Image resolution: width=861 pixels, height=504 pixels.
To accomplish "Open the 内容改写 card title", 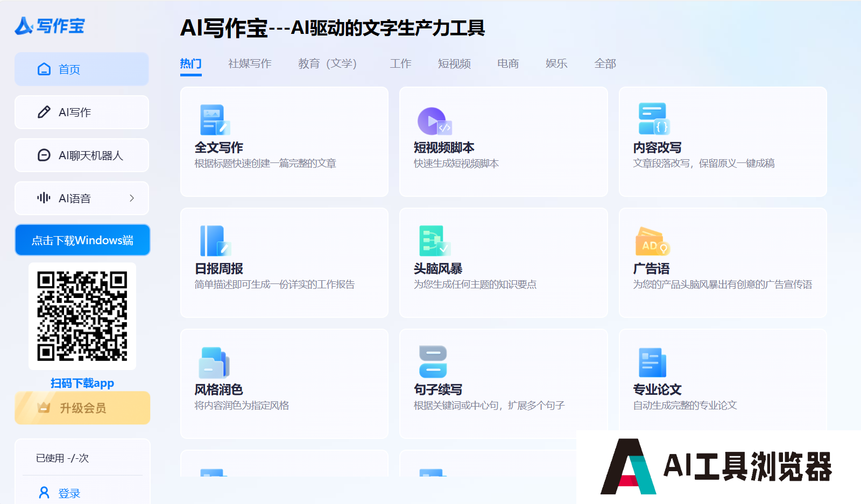I will click(x=657, y=147).
